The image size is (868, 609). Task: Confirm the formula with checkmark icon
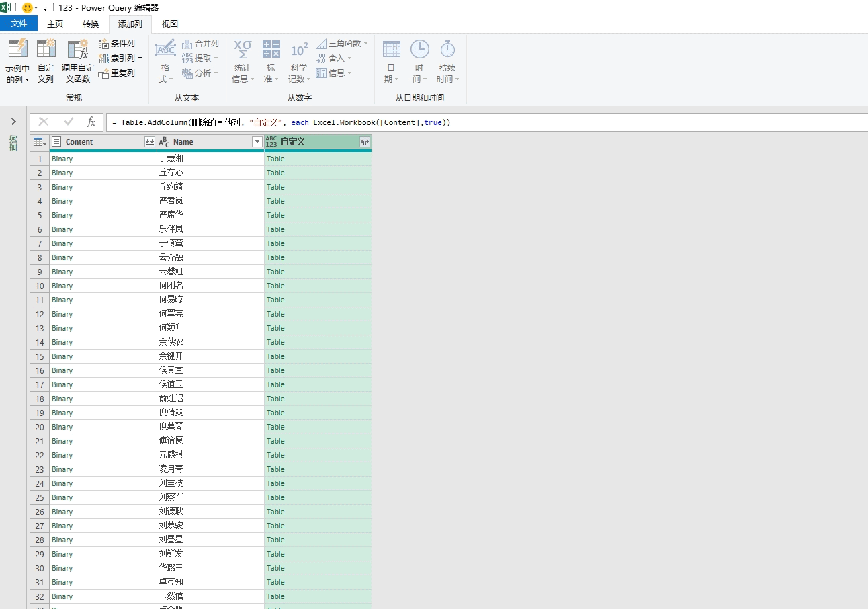(69, 122)
